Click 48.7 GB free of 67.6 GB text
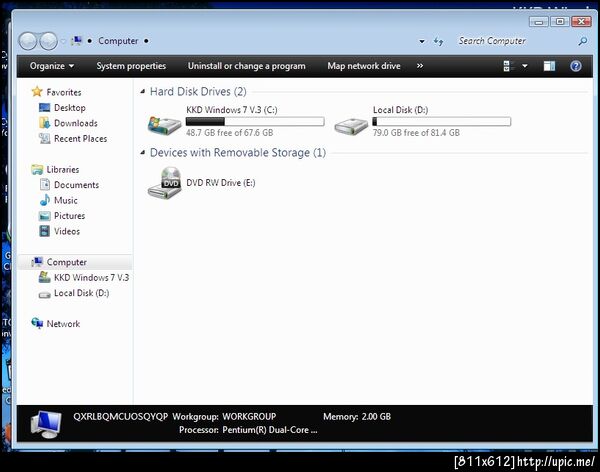The image size is (600, 472). pos(230,133)
